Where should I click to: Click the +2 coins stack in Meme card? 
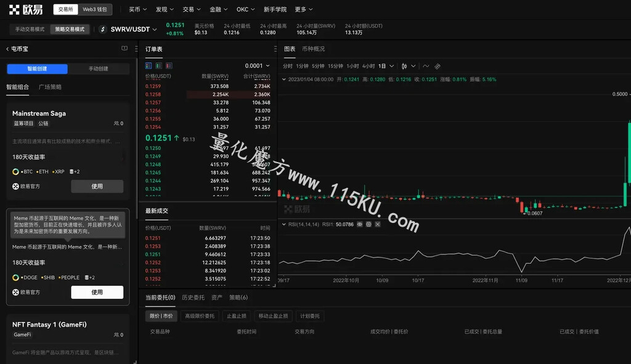pyautogui.click(x=90, y=278)
